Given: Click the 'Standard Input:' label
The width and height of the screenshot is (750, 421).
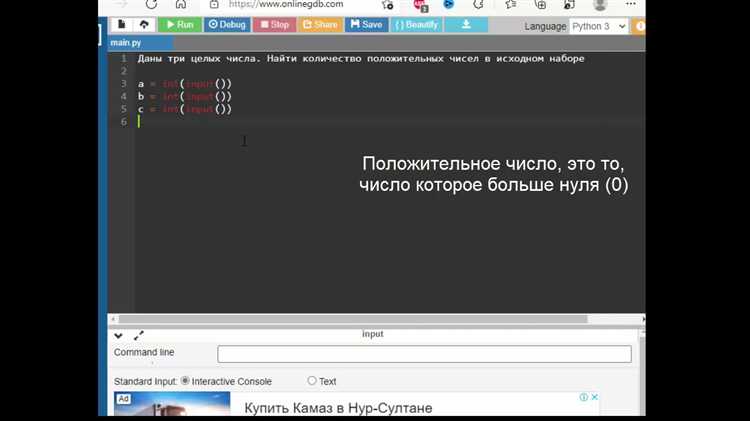Looking at the screenshot, I should click(x=145, y=381).
